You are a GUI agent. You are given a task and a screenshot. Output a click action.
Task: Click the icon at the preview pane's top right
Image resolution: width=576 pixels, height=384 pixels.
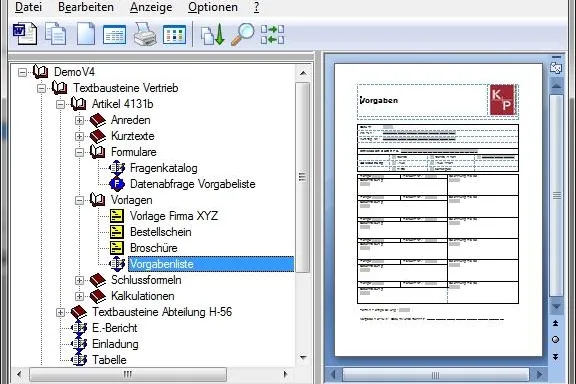[x=556, y=68]
